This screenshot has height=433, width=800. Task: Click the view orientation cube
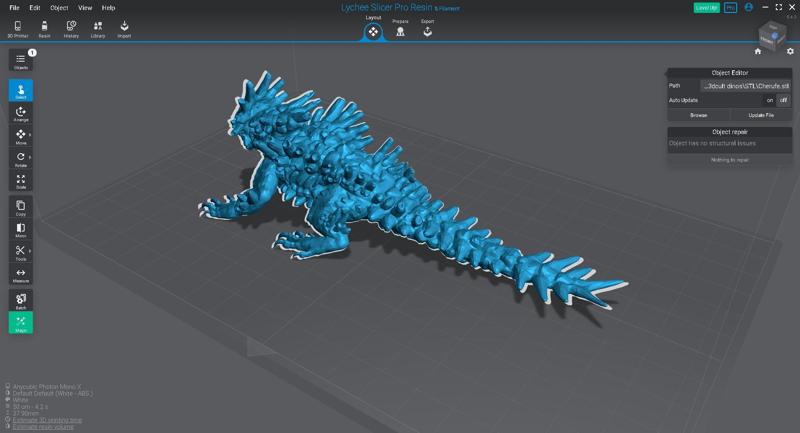[773, 35]
